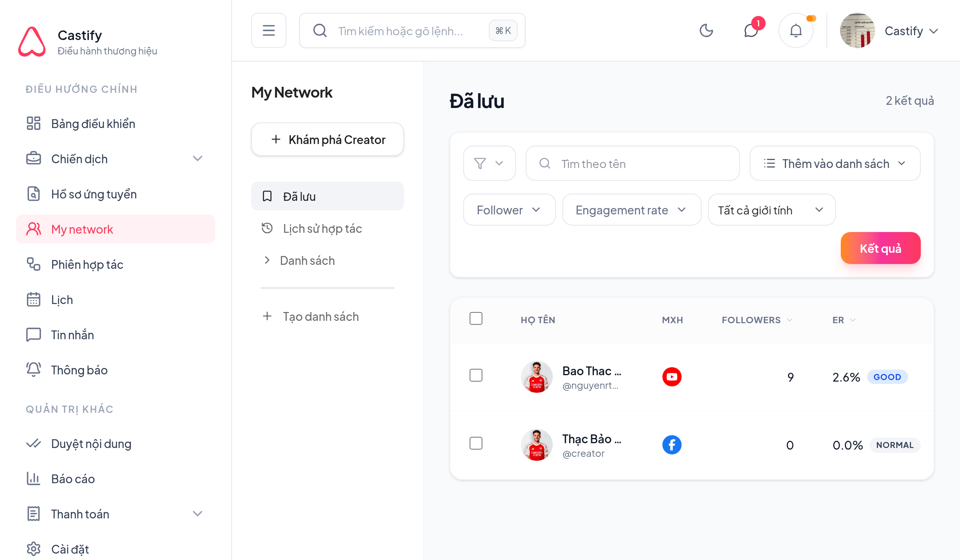Click the Facebook icon for Thạc Bảo

pos(672,445)
